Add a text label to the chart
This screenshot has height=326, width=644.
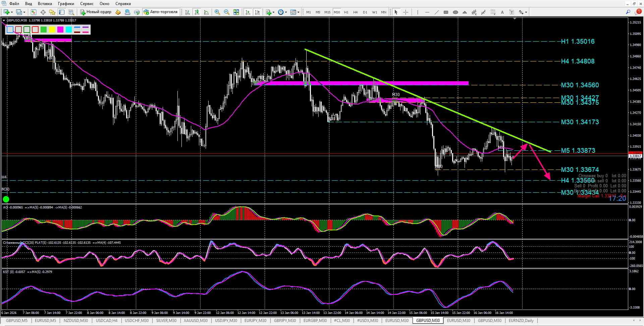tap(512, 12)
